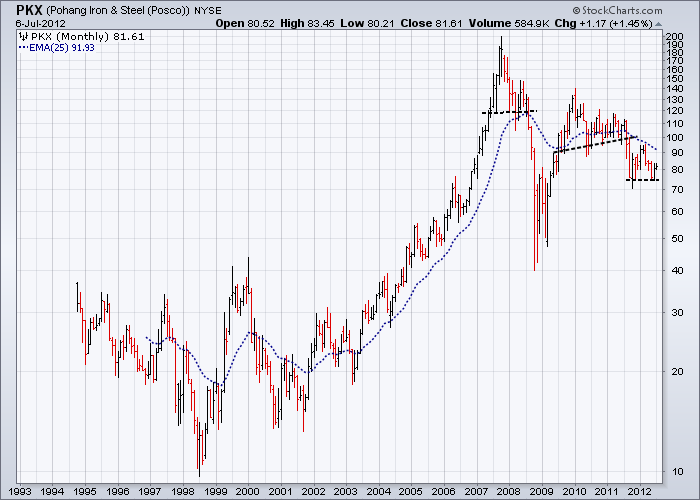The width and height of the screenshot is (700, 500).
Task: Click the 40 price axis label
Action: point(677,271)
